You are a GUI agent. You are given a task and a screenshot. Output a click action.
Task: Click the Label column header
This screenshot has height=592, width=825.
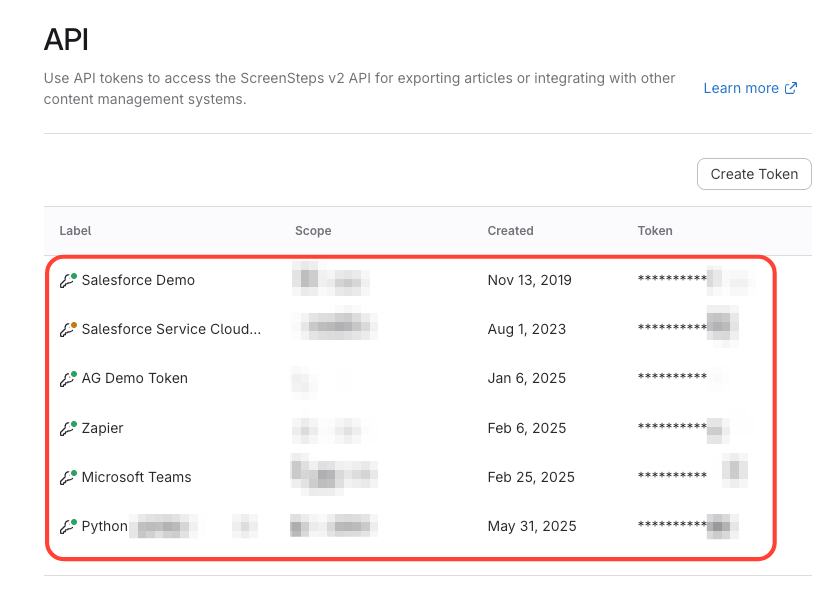click(75, 231)
